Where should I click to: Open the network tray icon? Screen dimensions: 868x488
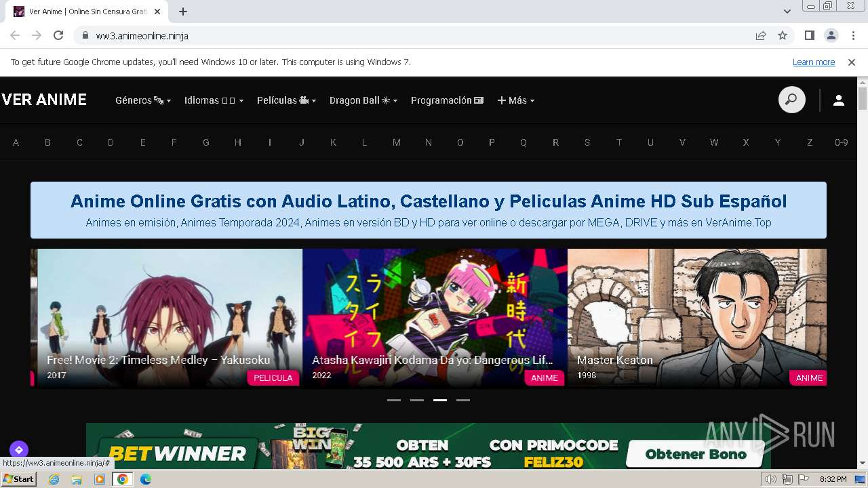[x=787, y=479]
